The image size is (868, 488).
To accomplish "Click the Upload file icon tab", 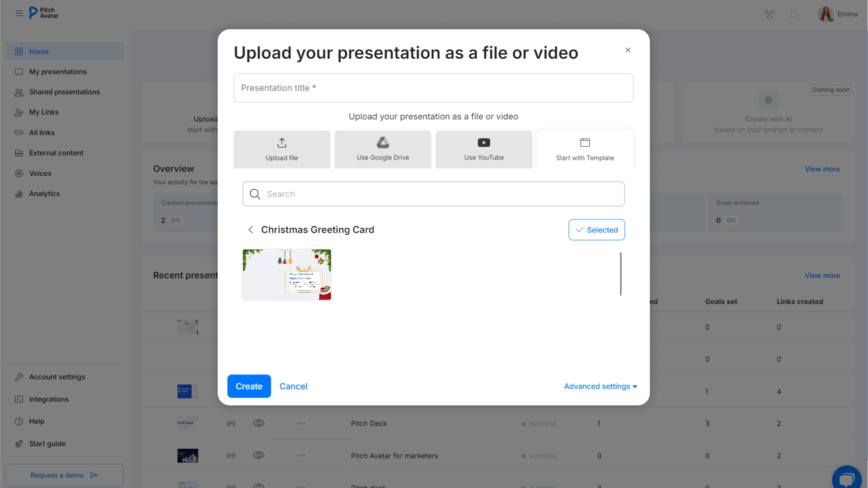I will coord(282,149).
